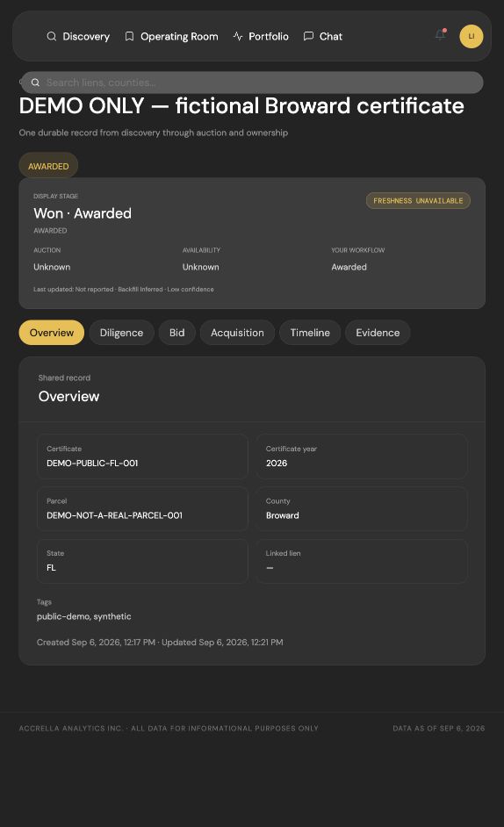Switch to the Diligence tab

[121, 333]
